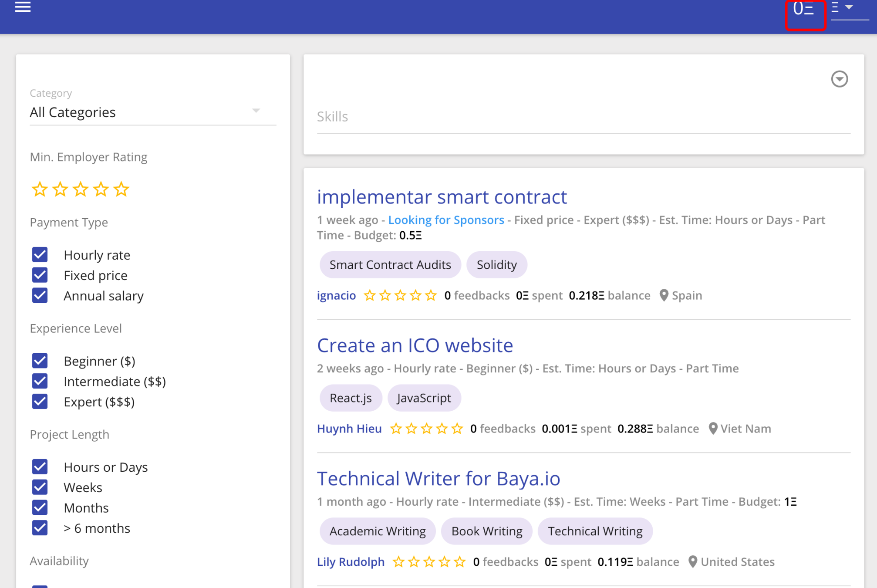
Task: Click the United States location pin icon
Action: pyautogui.click(x=692, y=562)
